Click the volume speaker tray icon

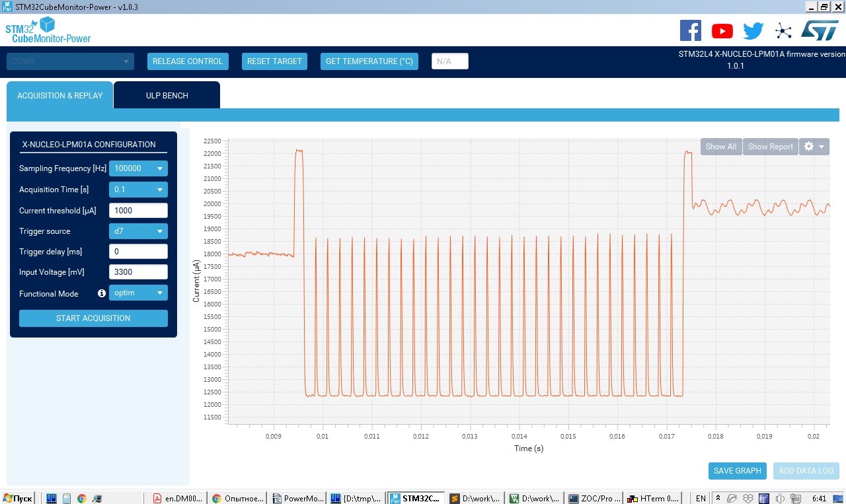(780, 499)
